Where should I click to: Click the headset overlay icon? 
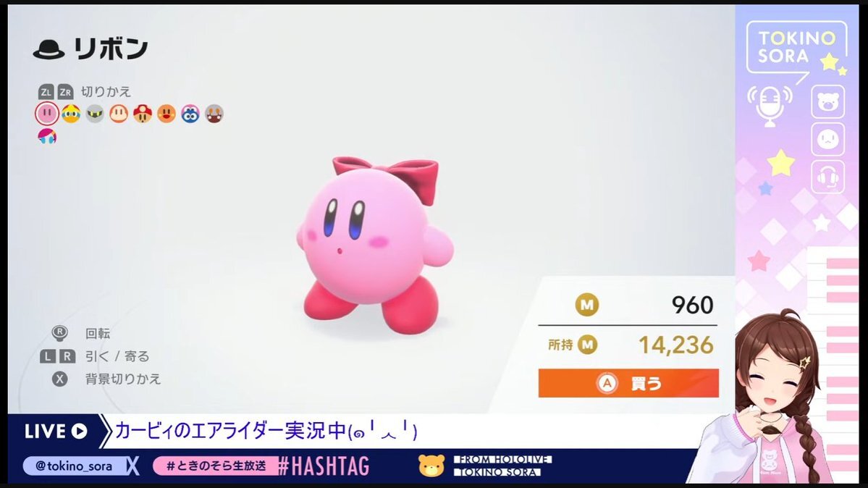click(x=827, y=177)
